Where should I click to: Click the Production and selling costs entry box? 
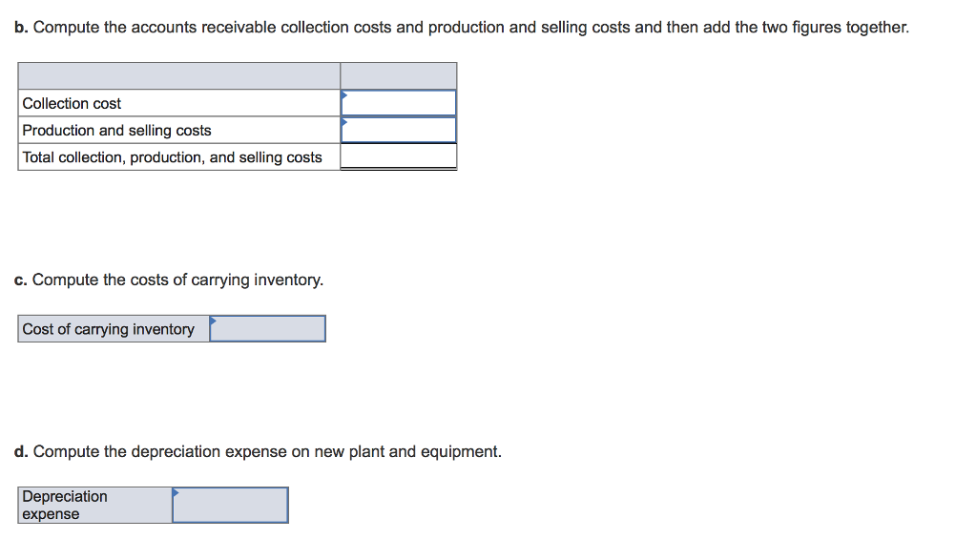pos(399,129)
